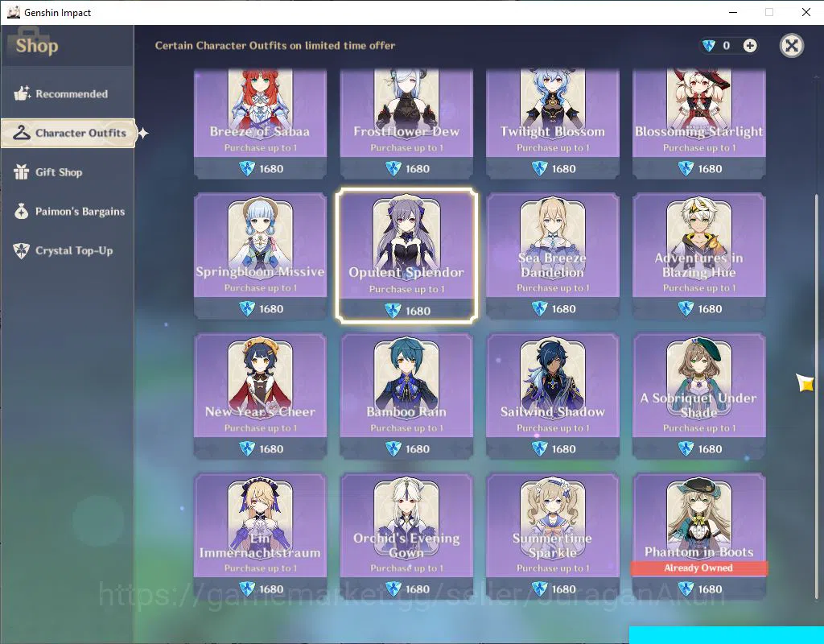Click the crystal icon under Adventures in Blazing Hue
The image size is (824, 644).
(x=686, y=308)
